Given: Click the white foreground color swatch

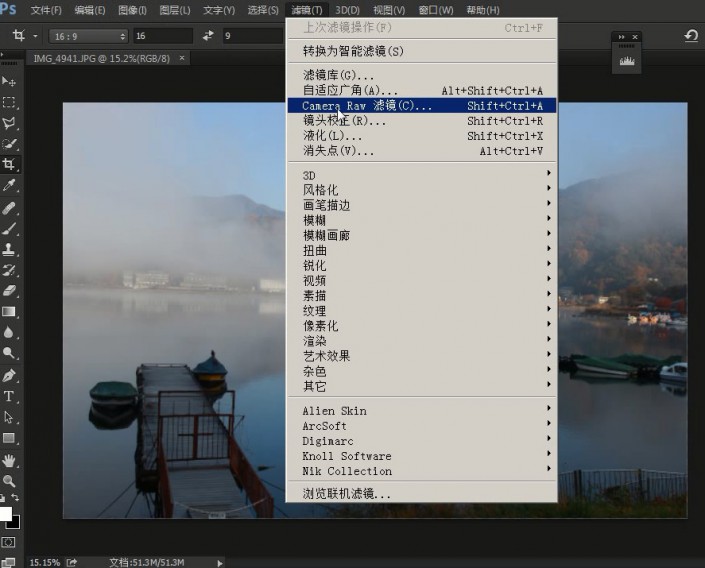Looking at the screenshot, I should click(x=5, y=513).
